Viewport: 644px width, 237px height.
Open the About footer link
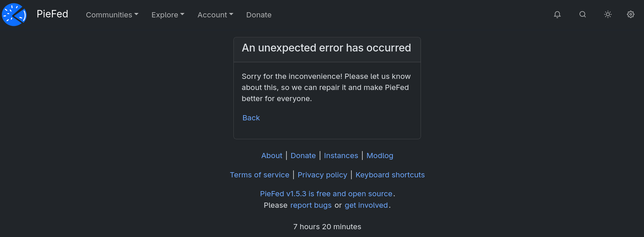click(x=272, y=156)
